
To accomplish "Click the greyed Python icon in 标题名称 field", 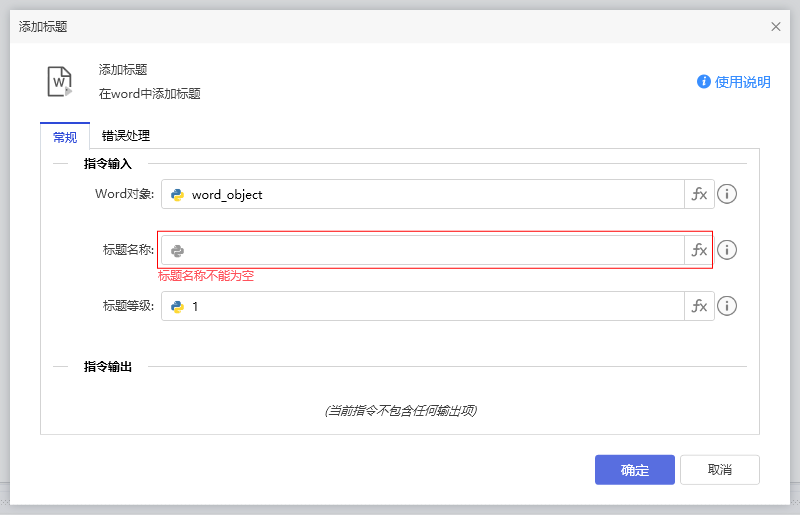I will point(178,251).
